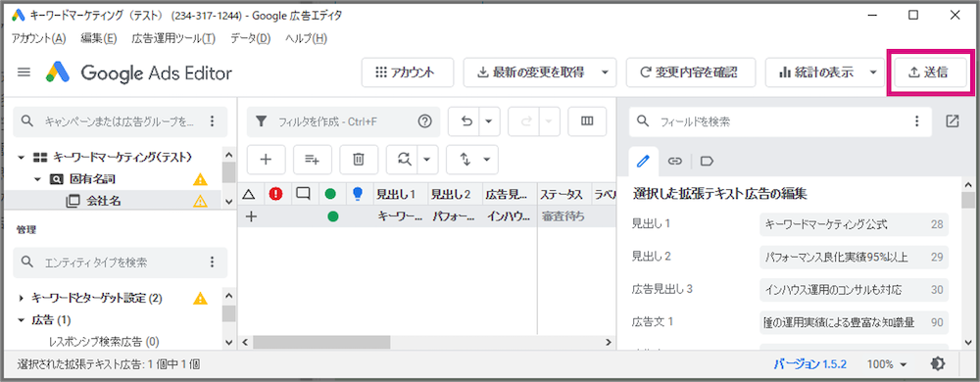This screenshot has width=980, height=382.
Task: Click warning icon beside キーワードとターゲット設定
Action: (x=200, y=298)
